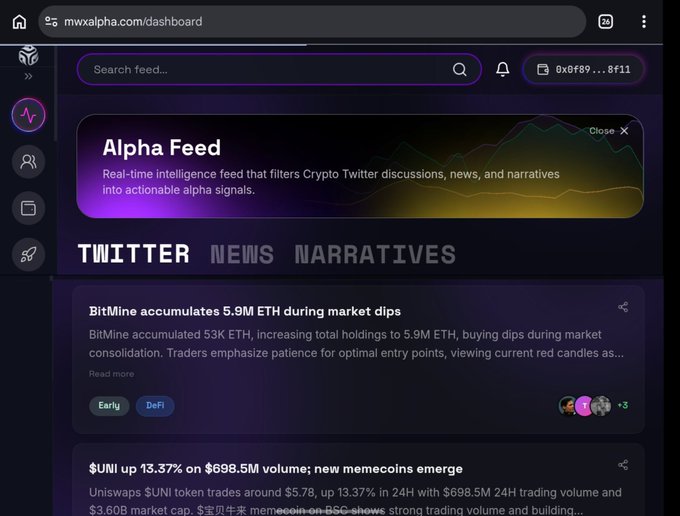The image size is (680, 516).
Task: Open BitMine accumulates 5.9M ETH headline
Action: (245, 311)
